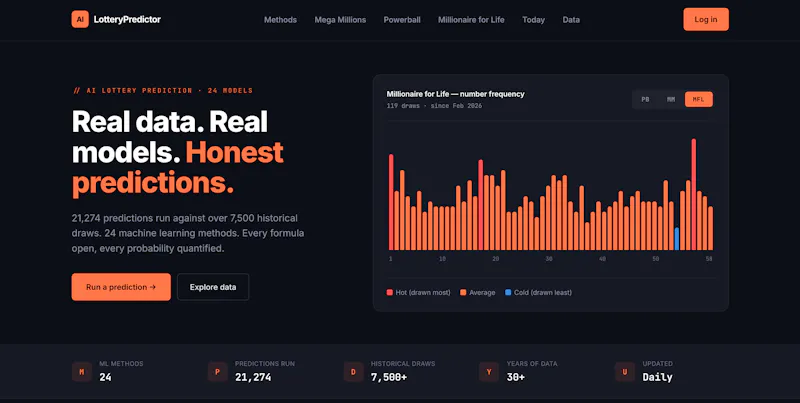The width and height of the screenshot is (800, 403).
Task: Open the Powerball nav item
Action: click(x=402, y=20)
